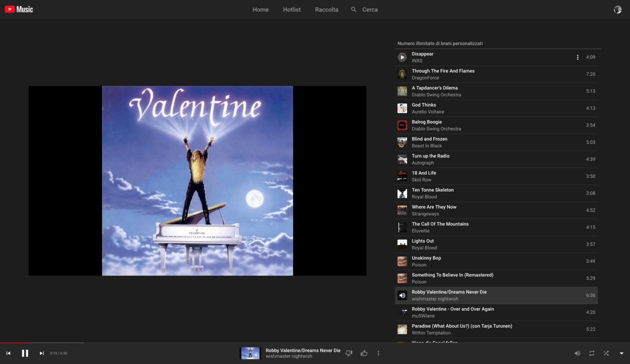630x364 pixels.
Task: Go to the Home tab
Action: point(260,9)
